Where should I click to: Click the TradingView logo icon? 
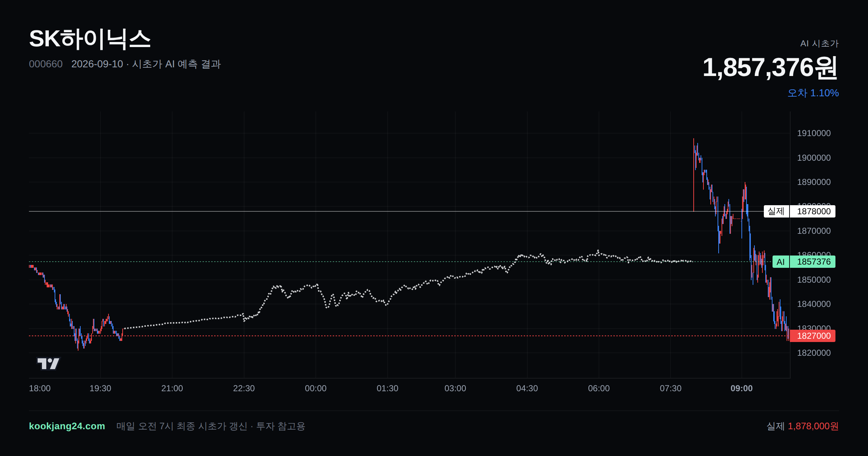click(x=48, y=363)
